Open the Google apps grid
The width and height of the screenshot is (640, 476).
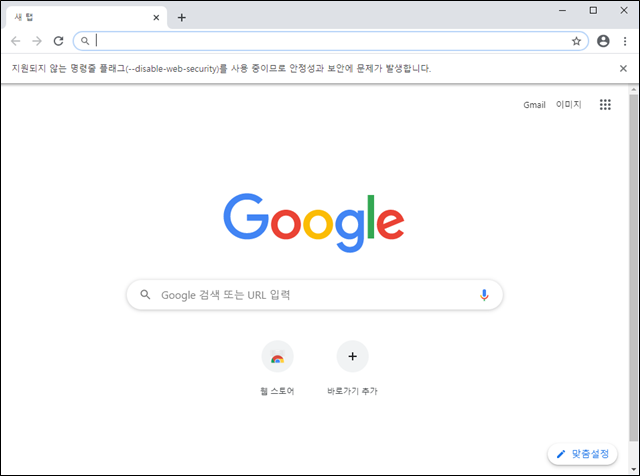click(x=605, y=105)
